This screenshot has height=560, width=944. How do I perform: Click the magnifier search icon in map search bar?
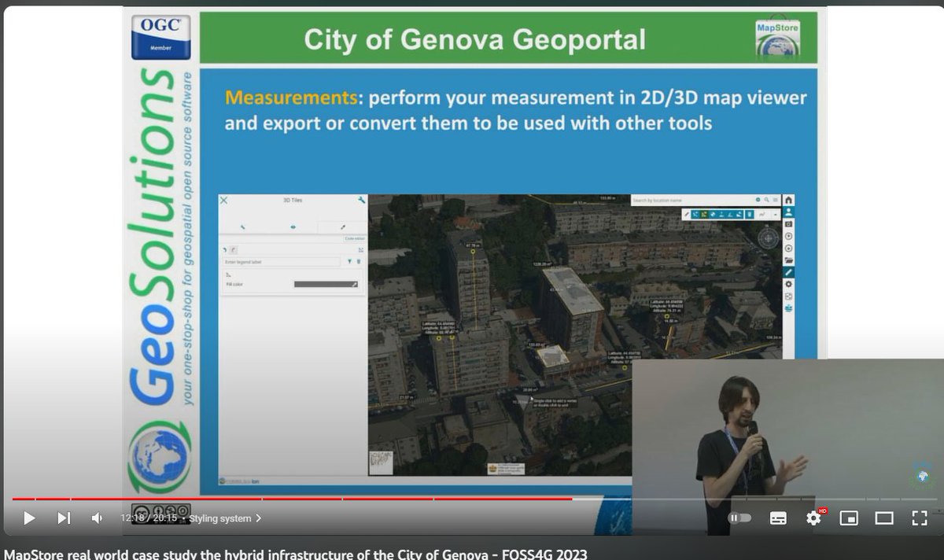[766, 201]
